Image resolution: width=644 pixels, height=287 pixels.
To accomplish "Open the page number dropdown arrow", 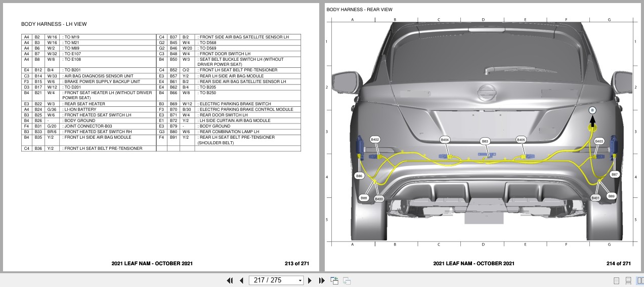I will [x=300, y=280].
